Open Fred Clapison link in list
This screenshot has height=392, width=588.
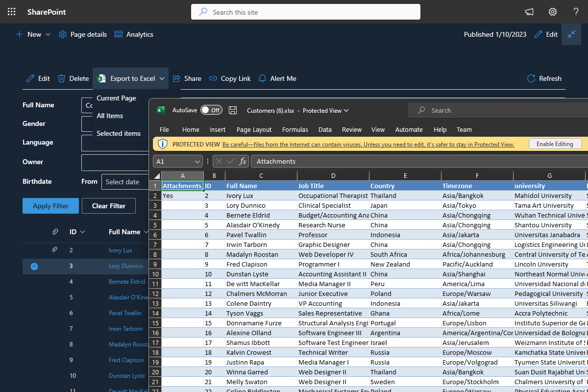point(126,360)
